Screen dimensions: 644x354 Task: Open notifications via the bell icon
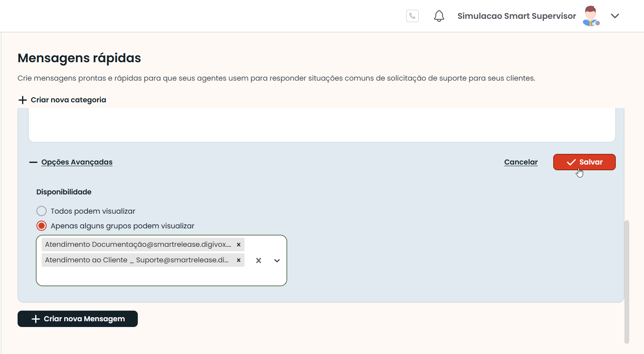[x=439, y=16]
